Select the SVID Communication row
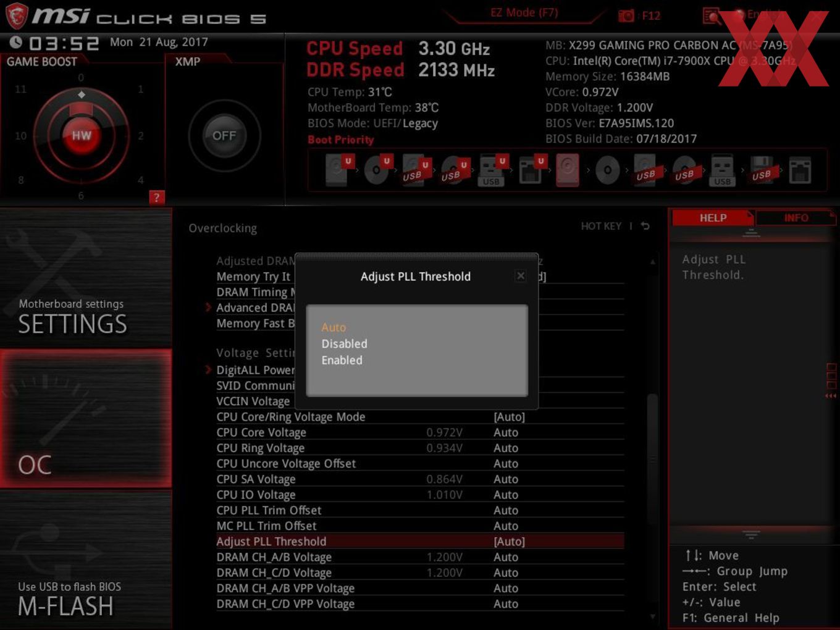Screen dimensions: 840x630 (x=256, y=385)
